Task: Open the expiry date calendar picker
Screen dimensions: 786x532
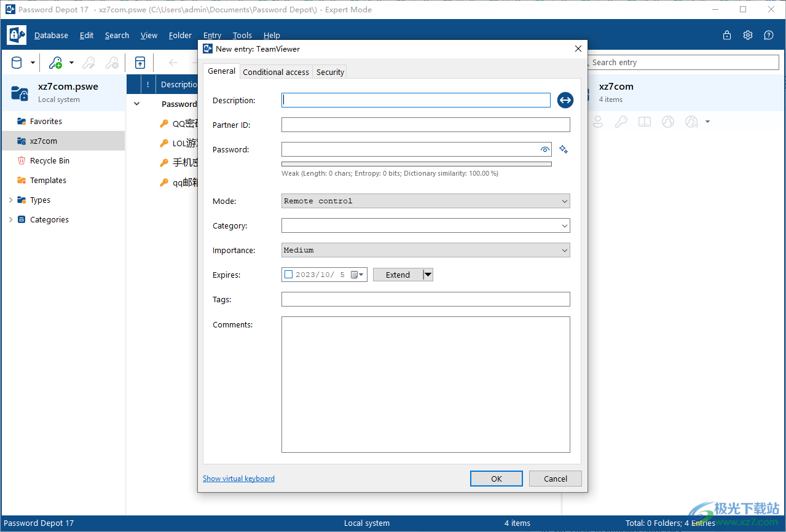Action: 357,275
